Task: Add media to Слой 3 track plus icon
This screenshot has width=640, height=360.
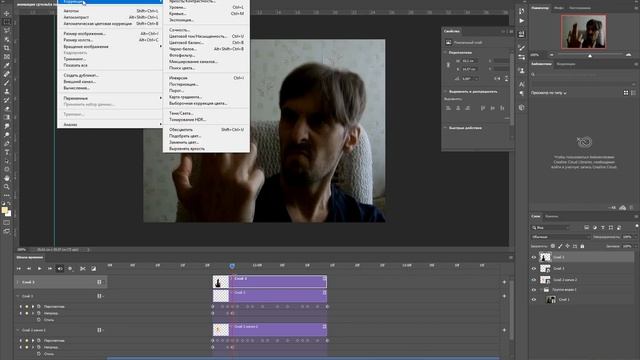Action: pos(504,282)
